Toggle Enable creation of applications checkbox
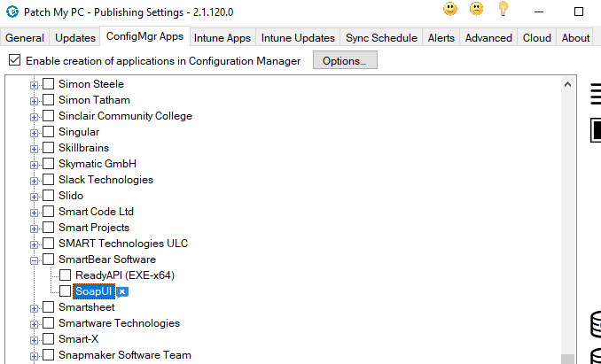601x364 pixels. click(14, 60)
